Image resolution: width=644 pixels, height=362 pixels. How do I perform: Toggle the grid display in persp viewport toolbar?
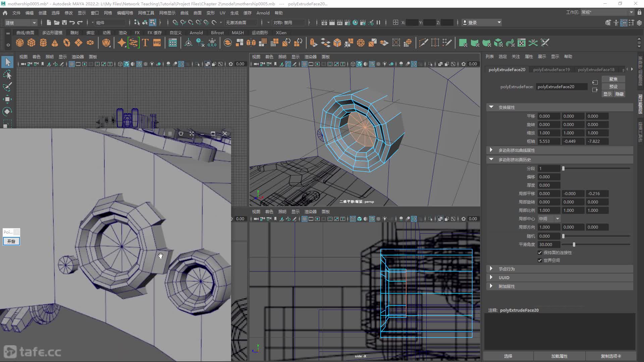coord(305,64)
